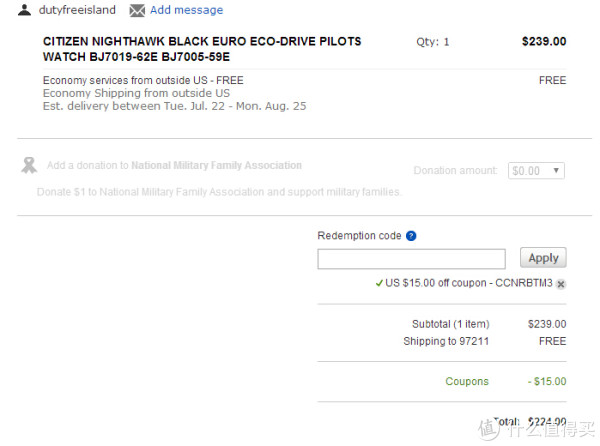
Task: Click the Shipping to 97211 line
Action: tap(484, 341)
